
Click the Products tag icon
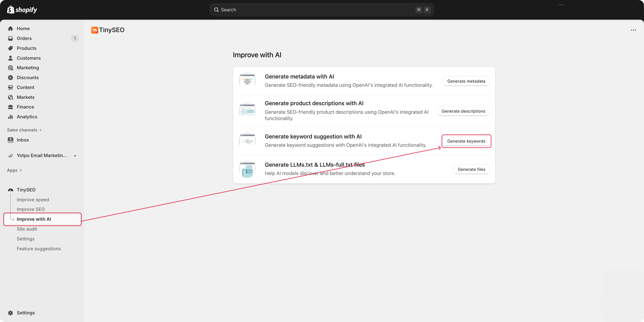(x=10, y=48)
